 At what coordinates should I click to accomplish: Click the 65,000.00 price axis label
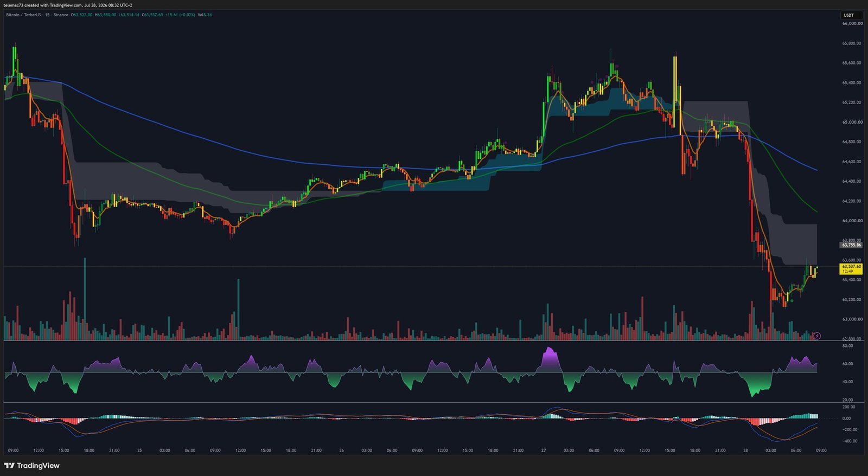point(852,122)
